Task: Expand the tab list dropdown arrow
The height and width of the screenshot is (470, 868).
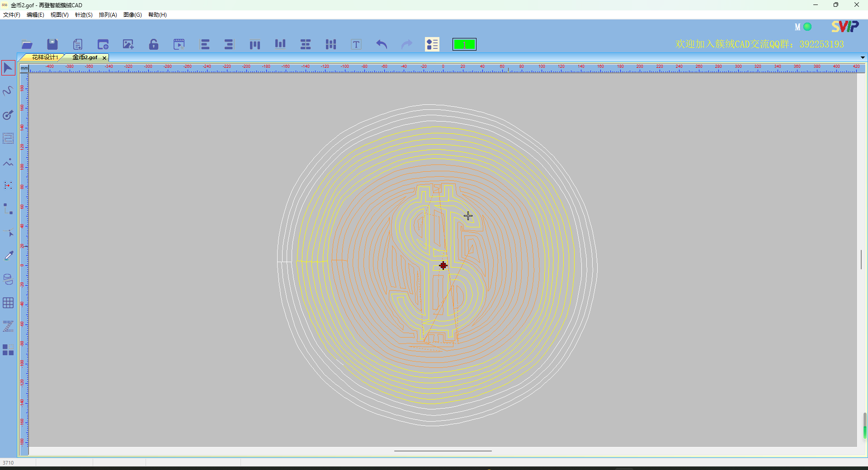Action: [x=863, y=57]
